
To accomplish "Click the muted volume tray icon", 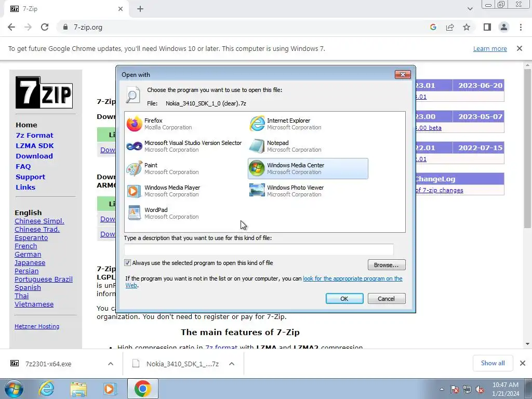I will (480, 389).
